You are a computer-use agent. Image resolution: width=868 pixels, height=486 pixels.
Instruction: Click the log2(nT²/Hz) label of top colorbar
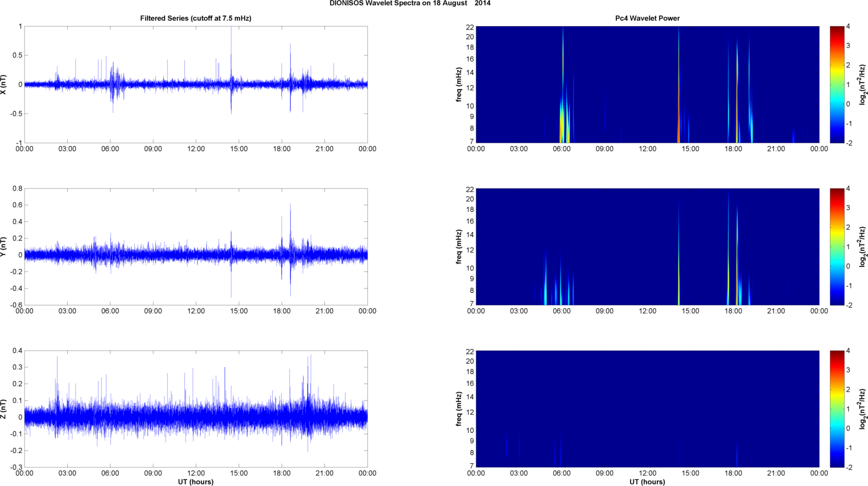click(x=863, y=84)
